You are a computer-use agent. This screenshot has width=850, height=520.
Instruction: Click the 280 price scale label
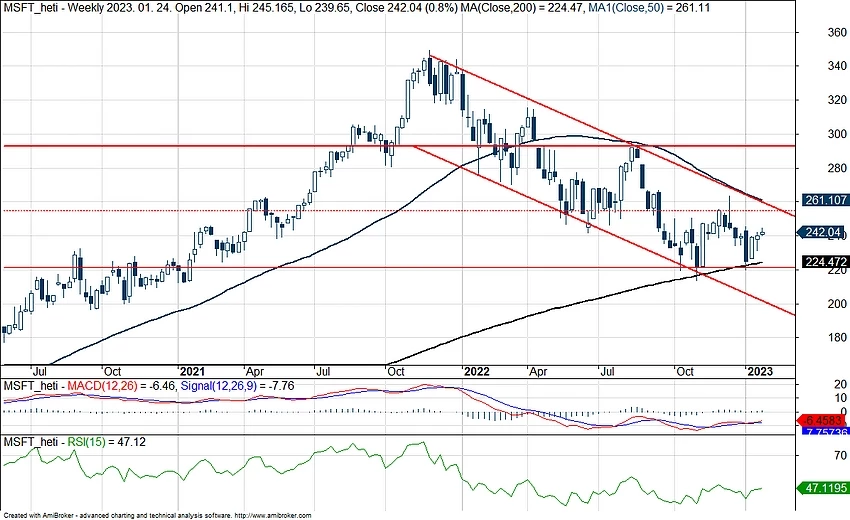(x=837, y=168)
